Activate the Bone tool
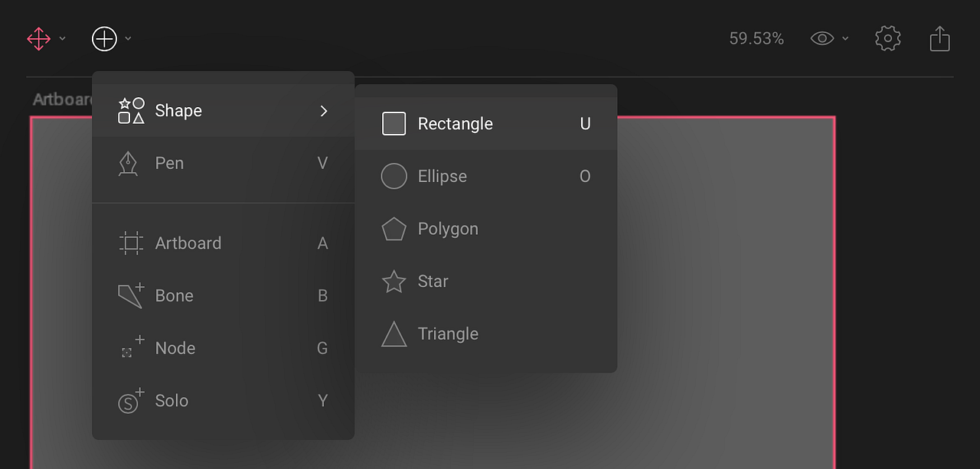The height and width of the screenshot is (469, 980). pos(175,295)
